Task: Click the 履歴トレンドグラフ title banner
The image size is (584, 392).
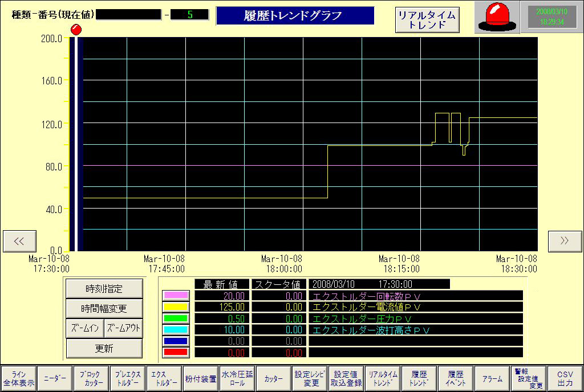Action: pos(295,15)
